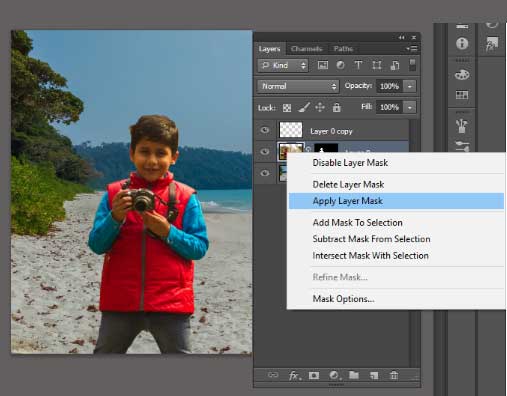Lock transparent pixels icon
Screen dimensions: 507x396
pyautogui.click(x=287, y=108)
